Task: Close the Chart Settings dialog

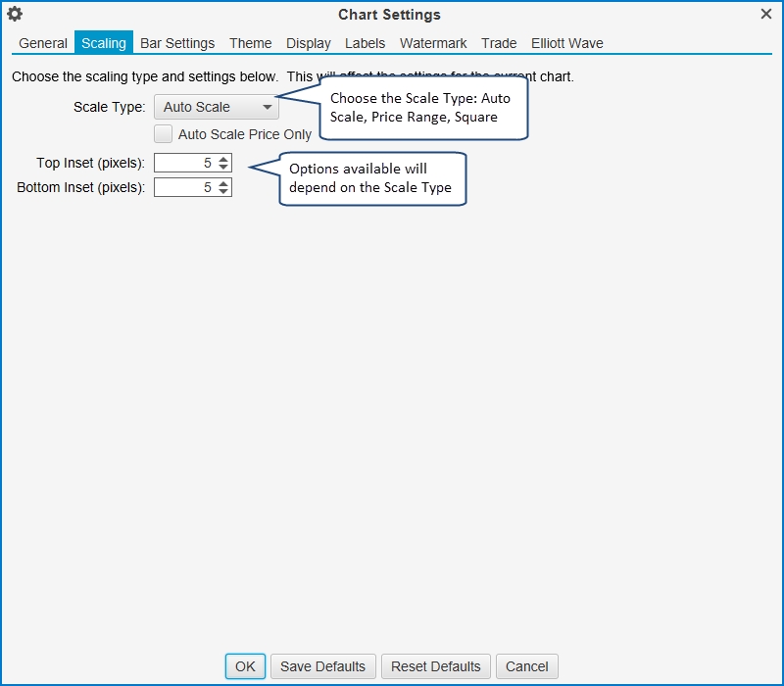Action: click(x=766, y=15)
